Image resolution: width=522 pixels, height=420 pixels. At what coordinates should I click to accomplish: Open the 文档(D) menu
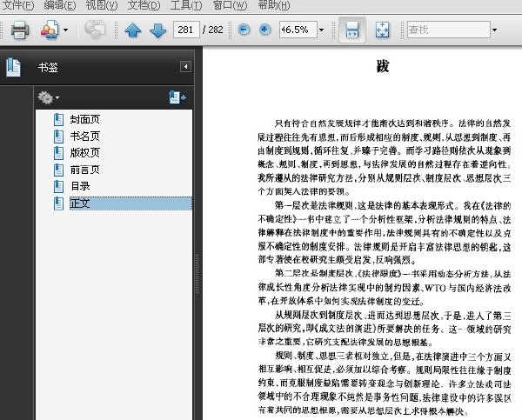pyautogui.click(x=144, y=5)
